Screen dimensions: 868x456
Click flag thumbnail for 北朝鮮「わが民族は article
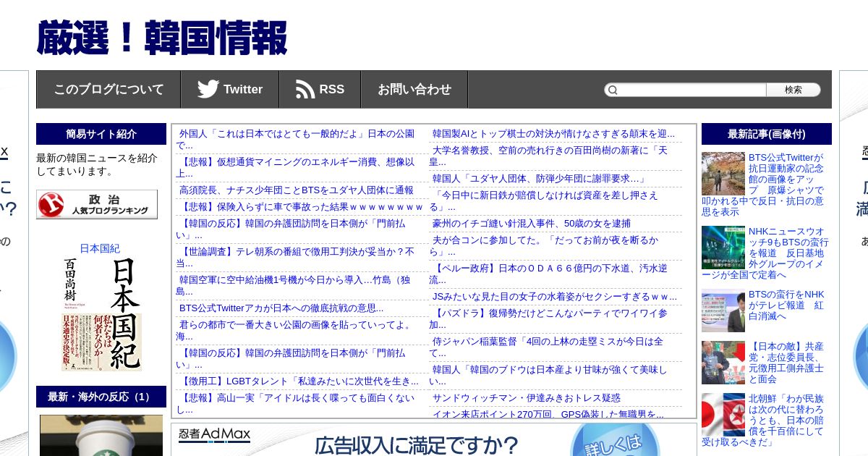[723, 415]
